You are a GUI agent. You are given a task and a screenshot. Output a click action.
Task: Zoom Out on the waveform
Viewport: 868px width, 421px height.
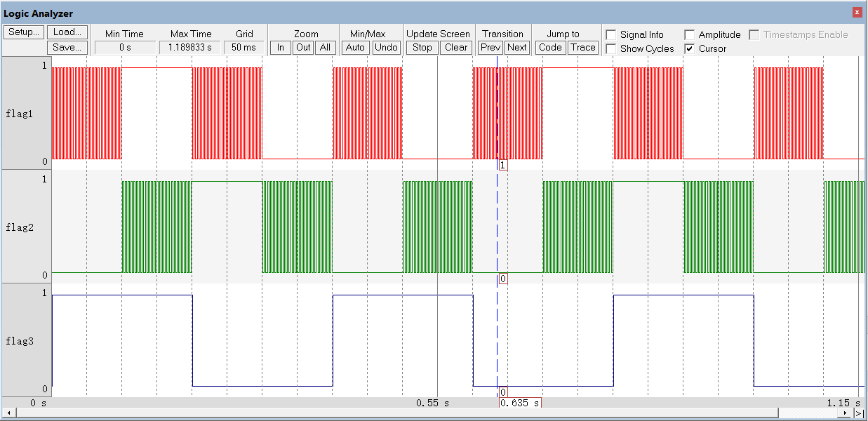pyautogui.click(x=303, y=48)
